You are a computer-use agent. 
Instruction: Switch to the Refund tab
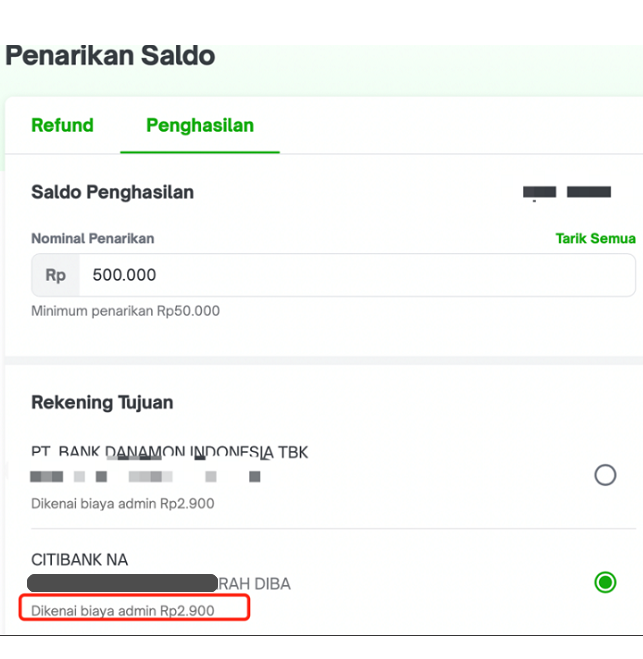coord(62,126)
